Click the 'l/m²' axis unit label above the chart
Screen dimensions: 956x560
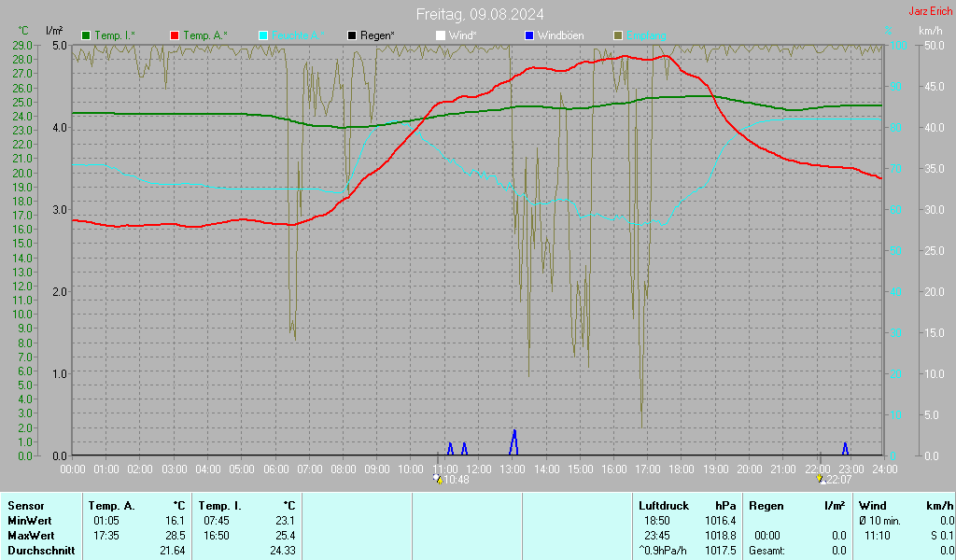[x=54, y=31]
